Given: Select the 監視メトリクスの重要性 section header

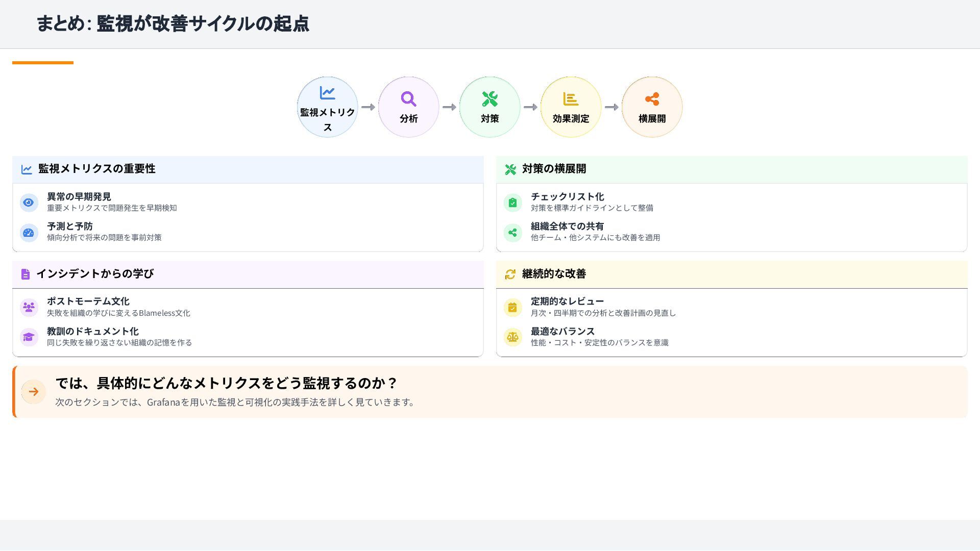Looking at the screenshot, I should coord(96,169).
